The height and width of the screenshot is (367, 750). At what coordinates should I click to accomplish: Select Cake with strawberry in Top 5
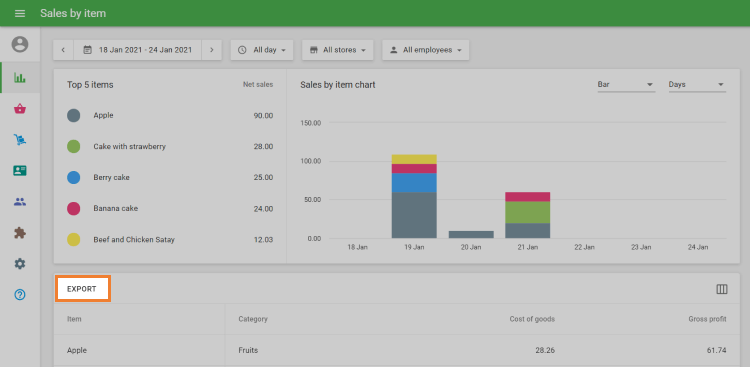(130, 146)
